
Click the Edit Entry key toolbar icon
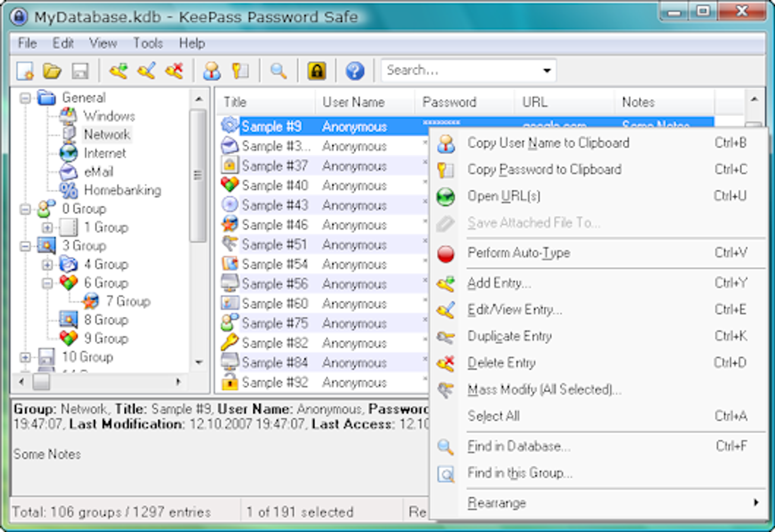[146, 71]
